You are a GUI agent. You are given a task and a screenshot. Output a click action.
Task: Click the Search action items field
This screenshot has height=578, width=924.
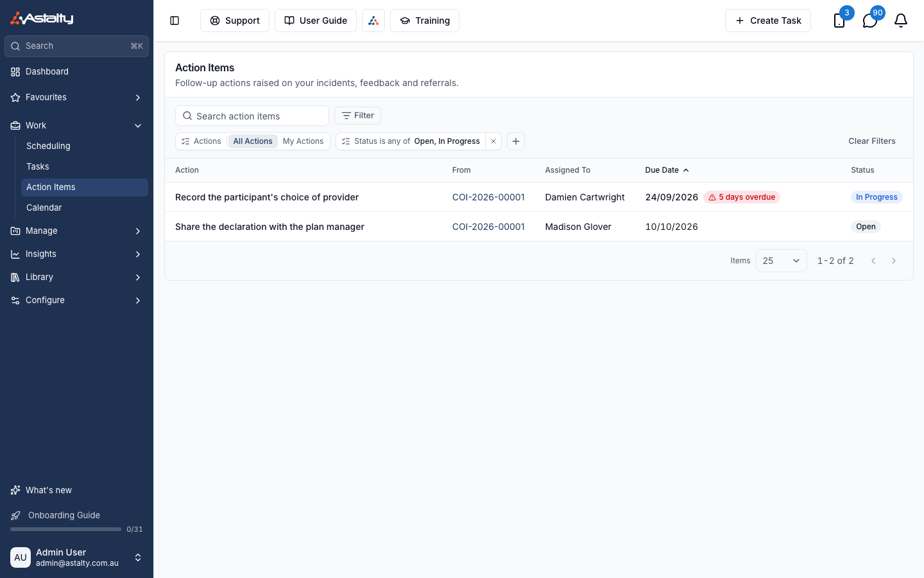(x=252, y=116)
